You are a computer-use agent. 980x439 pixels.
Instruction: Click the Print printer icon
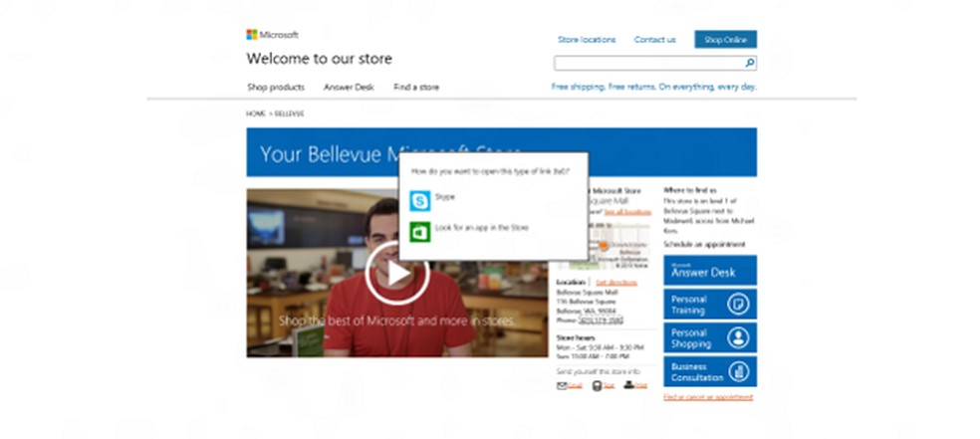628,385
